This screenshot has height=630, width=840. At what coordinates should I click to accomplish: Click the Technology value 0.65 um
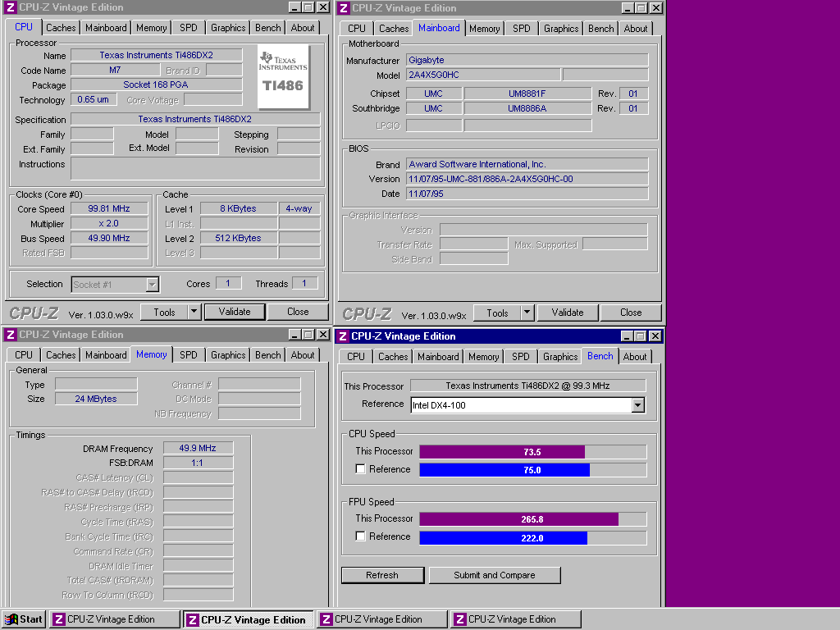(94, 99)
